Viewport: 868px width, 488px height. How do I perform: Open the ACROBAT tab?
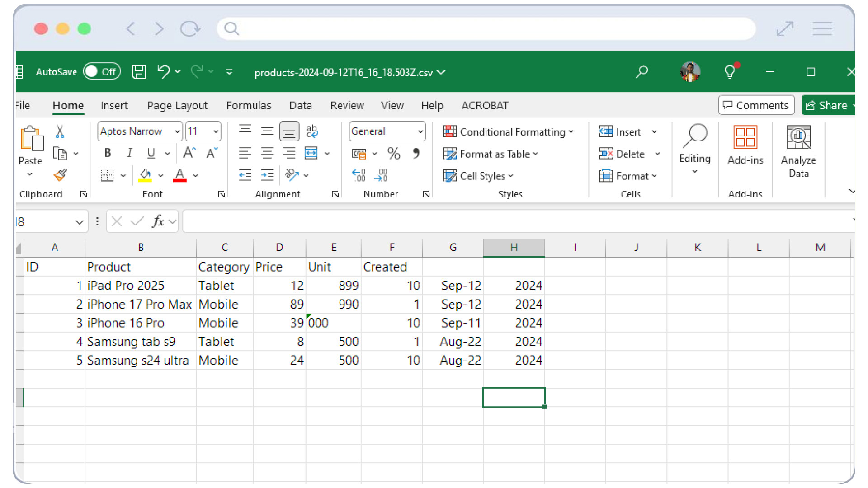tap(485, 105)
